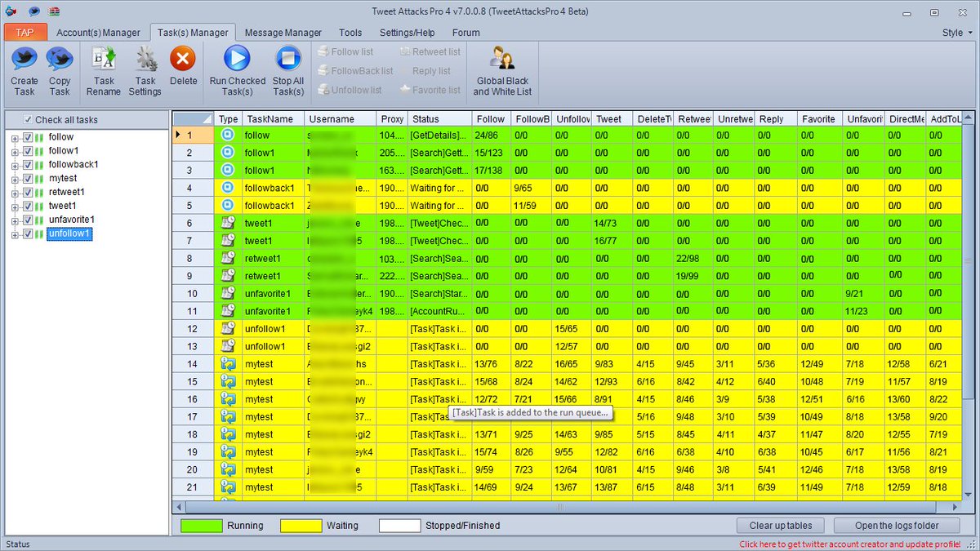The image size is (980, 551).
Task: Open Task Rename tool
Action: pos(104,59)
